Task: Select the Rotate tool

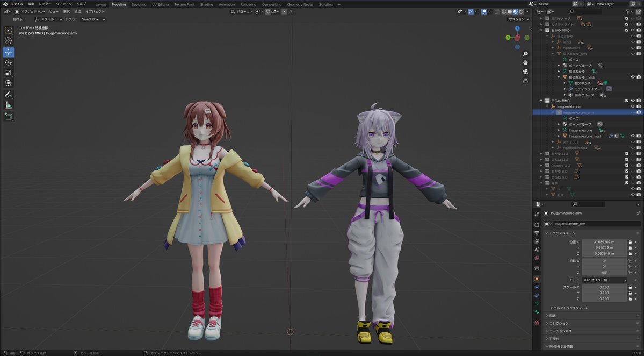Action: pyautogui.click(x=8, y=62)
